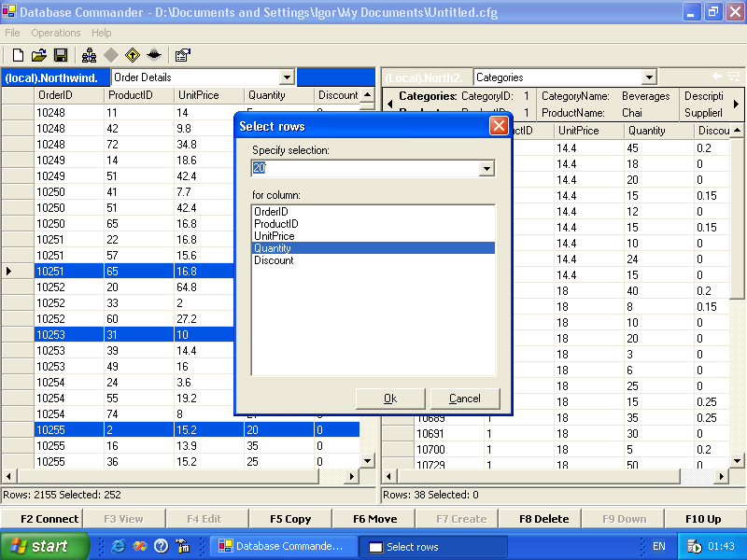747x560 pixels.
Task: Select Discount in the column list
Action: click(274, 260)
